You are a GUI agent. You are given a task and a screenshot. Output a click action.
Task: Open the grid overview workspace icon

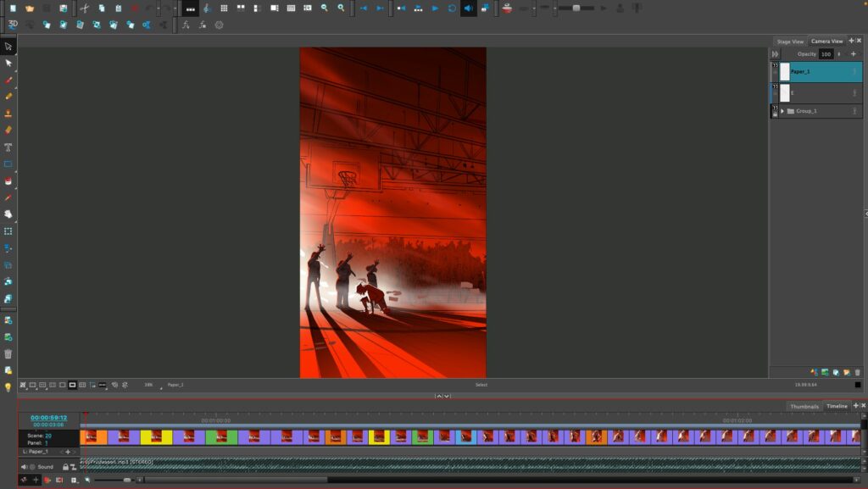[224, 8]
